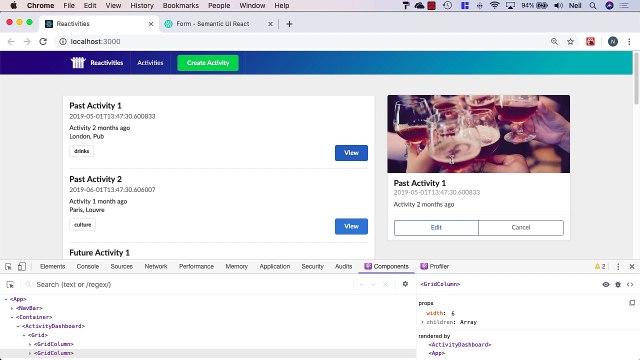Close the DevTools panel
The height and width of the screenshot is (360, 640).
coord(632,267)
